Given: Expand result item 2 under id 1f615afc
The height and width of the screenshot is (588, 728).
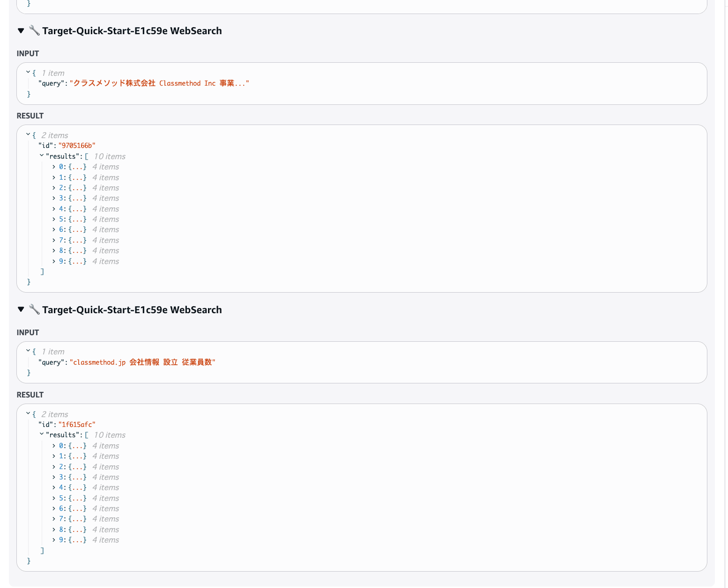Looking at the screenshot, I should (x=54, y=467).
